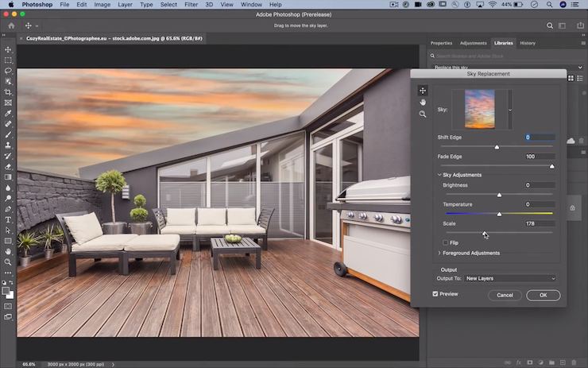
Task: Click the OK button
Action: [543, 295]
